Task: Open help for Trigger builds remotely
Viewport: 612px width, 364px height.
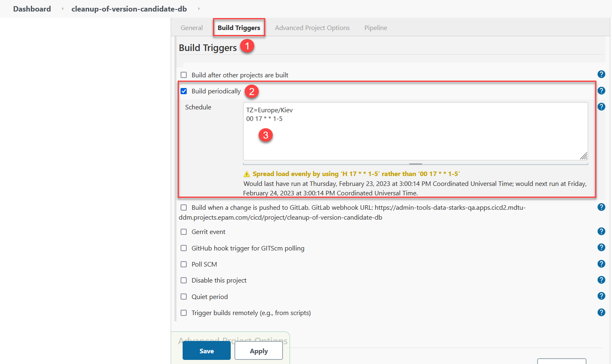Action: click(601, 313)
